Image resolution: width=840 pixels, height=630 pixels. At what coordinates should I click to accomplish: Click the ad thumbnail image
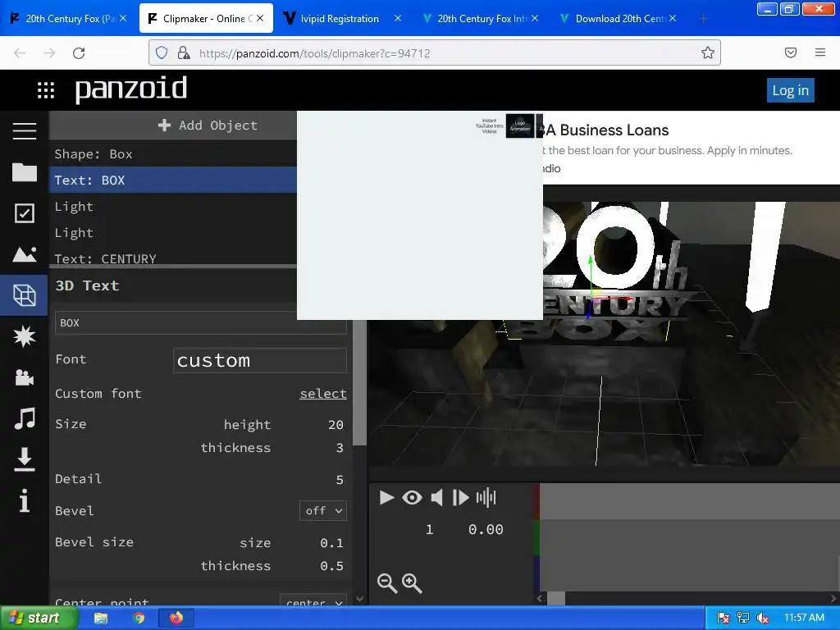point(519,126)
